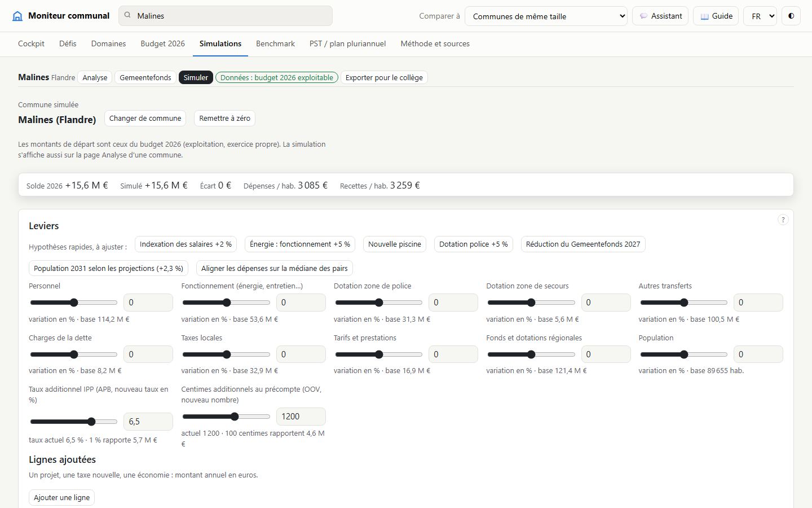This screenshot has width=812, height=508.
Task: Click the Fonctionnement slider
Action: pos(226,303)
